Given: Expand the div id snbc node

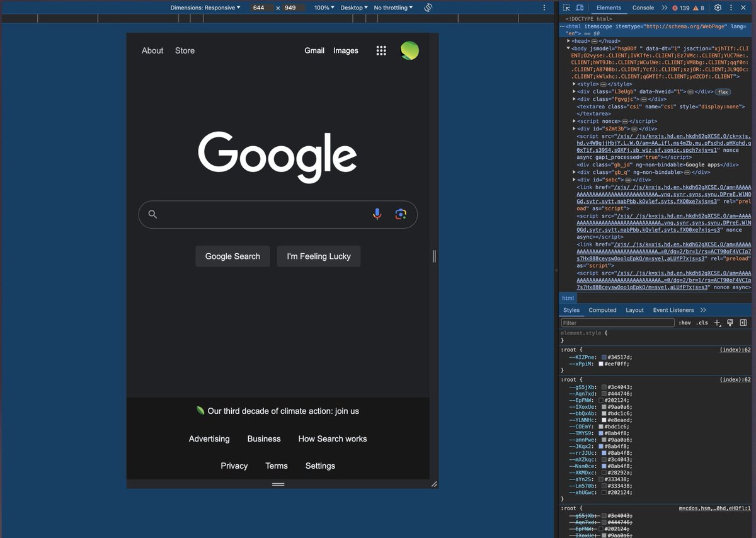Looking at the screenshot, I should point(574,180).
